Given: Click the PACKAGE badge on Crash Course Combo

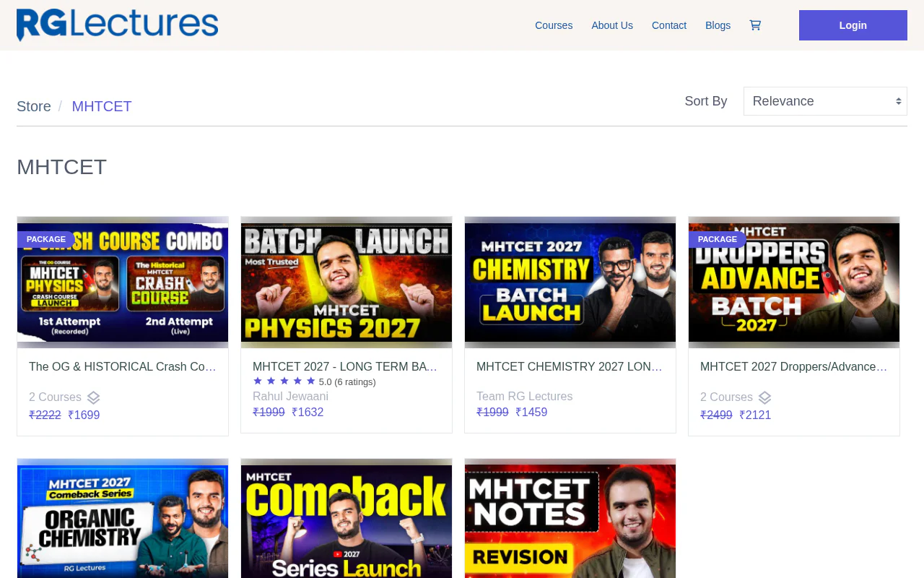Looking at the screenshot, I should pyautogui.click(x=46, y=239).
